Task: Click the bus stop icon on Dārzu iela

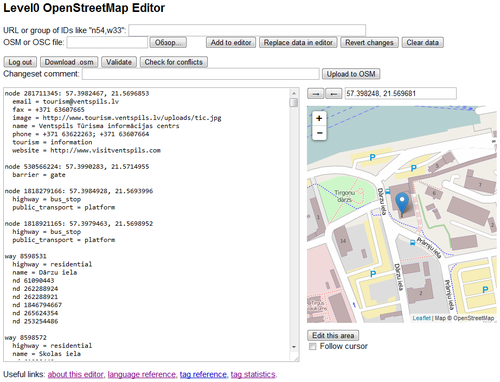Action: pyautogui.click(x=388, y=192)
